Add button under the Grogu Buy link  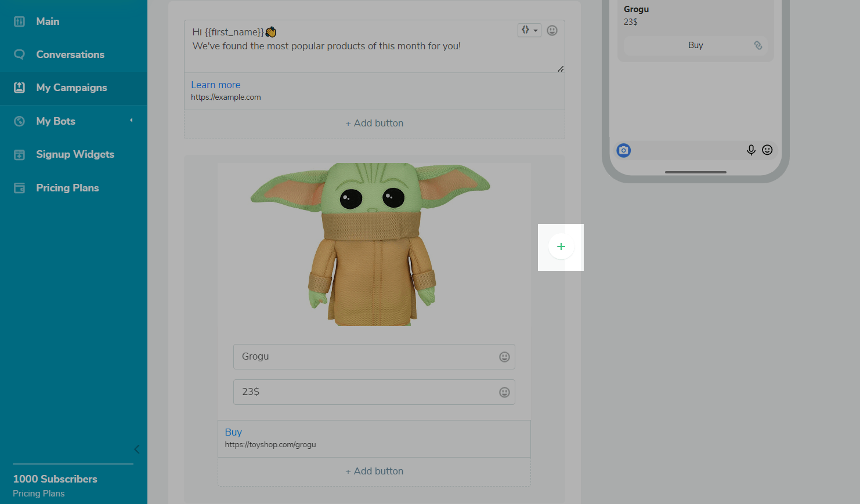pos(374,471)
